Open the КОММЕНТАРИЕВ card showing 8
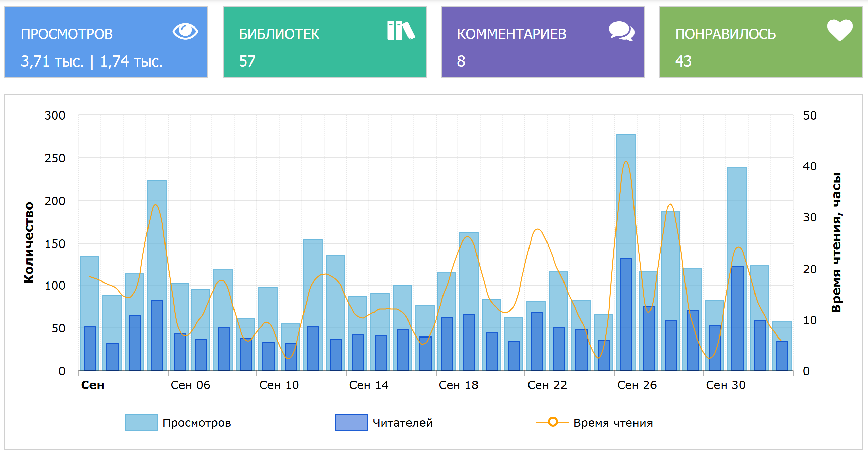868x455 pixels. pyautogui.click(x=542, y=43)
